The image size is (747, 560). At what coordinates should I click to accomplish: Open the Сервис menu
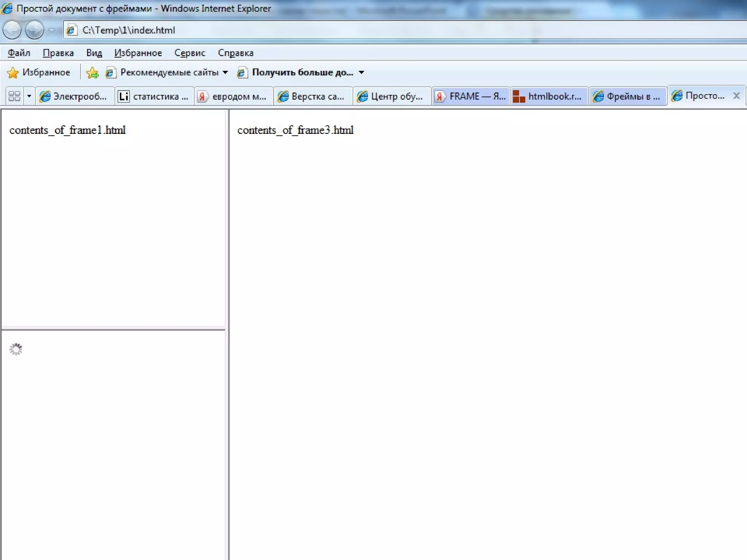coord(190,53)
